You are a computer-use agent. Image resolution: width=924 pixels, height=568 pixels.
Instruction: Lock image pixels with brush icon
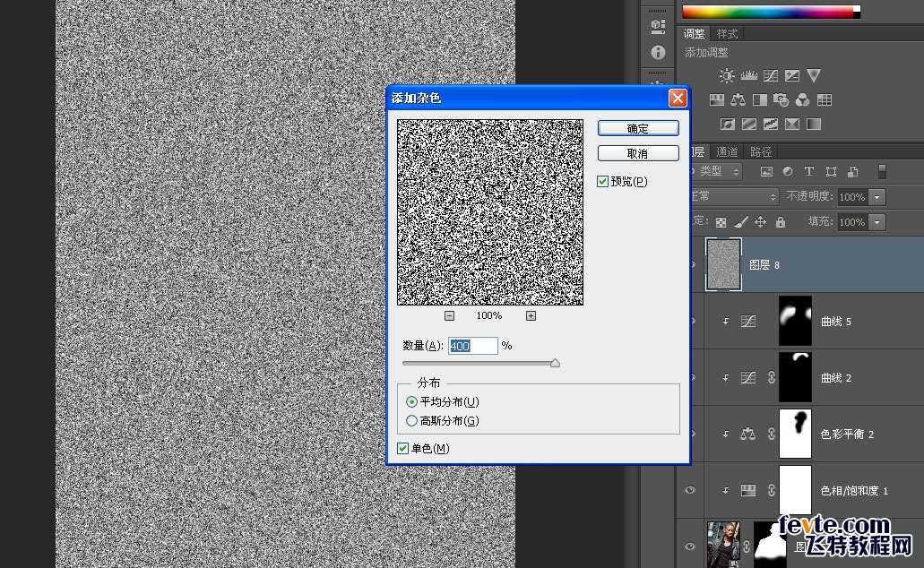741,222
